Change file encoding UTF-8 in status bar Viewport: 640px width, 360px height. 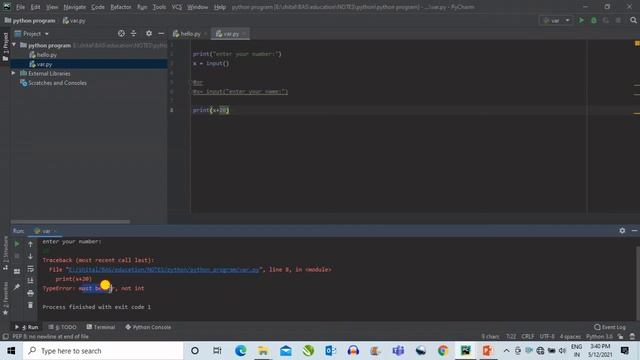coord(547,336)
